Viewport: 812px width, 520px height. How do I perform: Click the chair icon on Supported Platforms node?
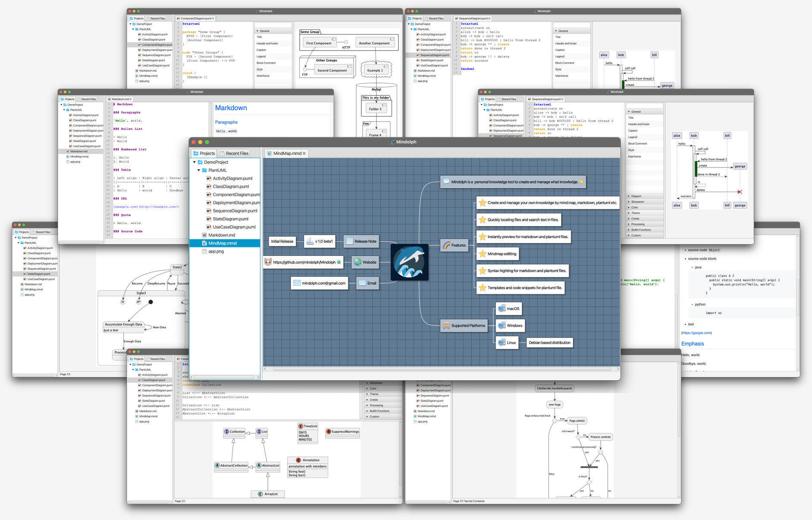446,325
